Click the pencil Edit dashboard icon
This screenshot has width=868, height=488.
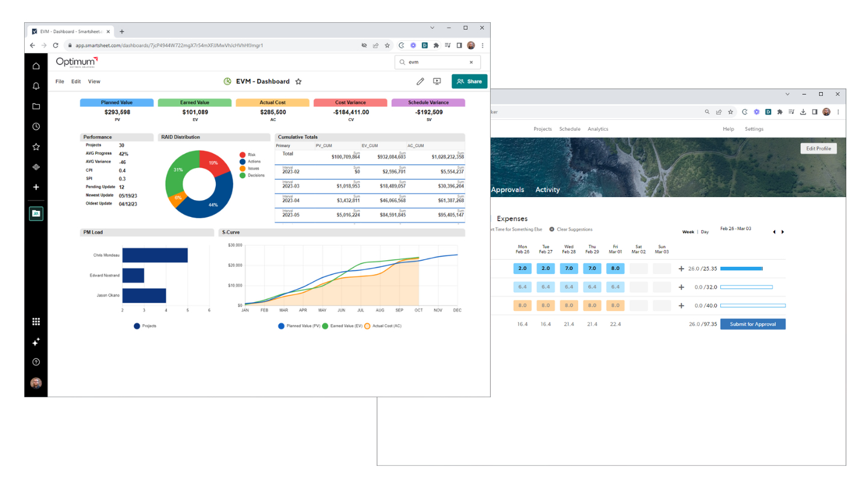(x=420, y=81)
